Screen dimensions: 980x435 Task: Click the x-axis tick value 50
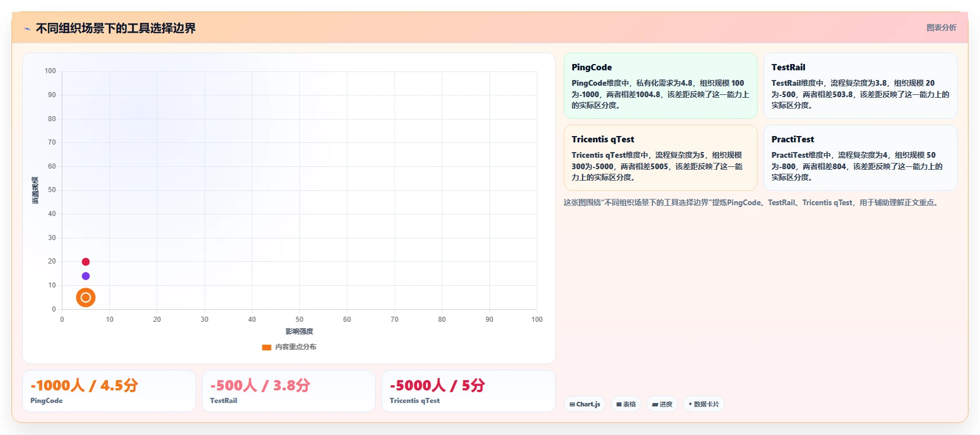tap(299, 320)
